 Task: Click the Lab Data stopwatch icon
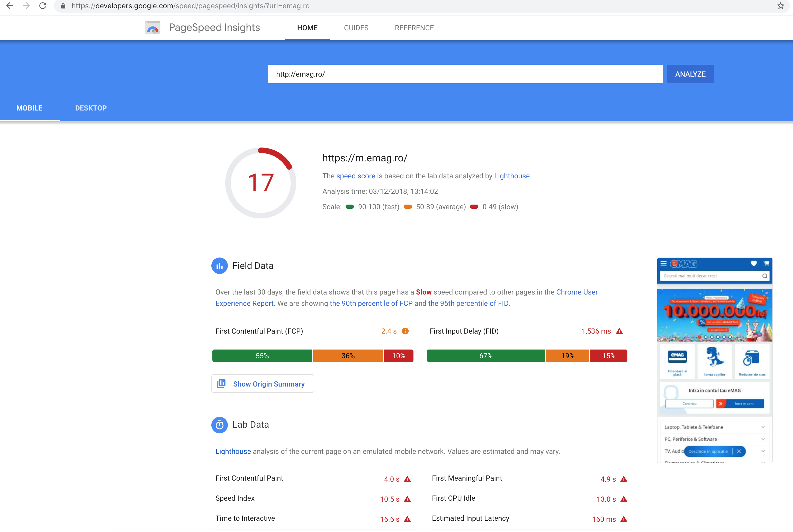tap(219, 425)
